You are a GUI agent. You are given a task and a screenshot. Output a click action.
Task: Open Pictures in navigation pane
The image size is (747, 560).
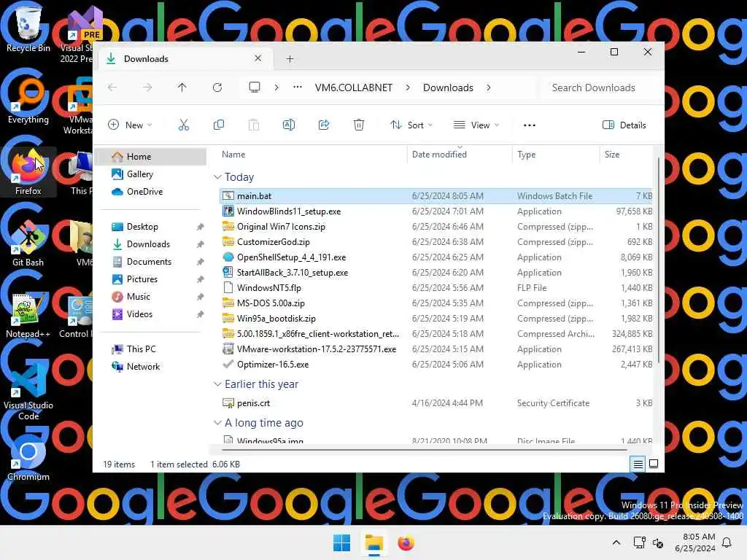(150, 279)
